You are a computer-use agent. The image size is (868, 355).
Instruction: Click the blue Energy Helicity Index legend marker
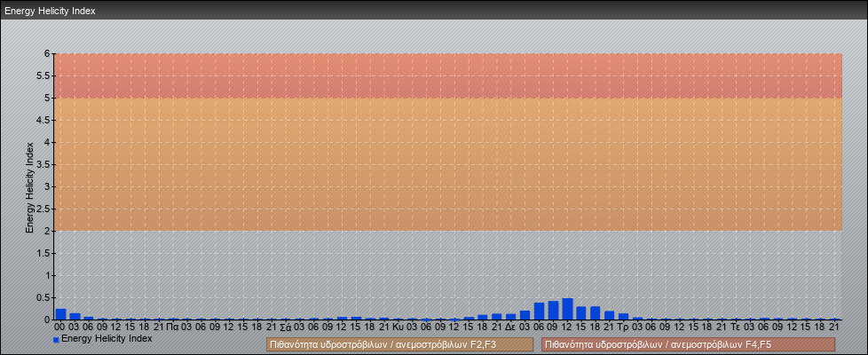tap(56, 340)
